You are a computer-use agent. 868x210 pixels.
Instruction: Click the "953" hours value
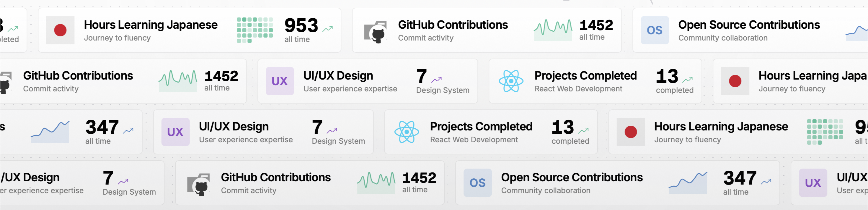301,25
